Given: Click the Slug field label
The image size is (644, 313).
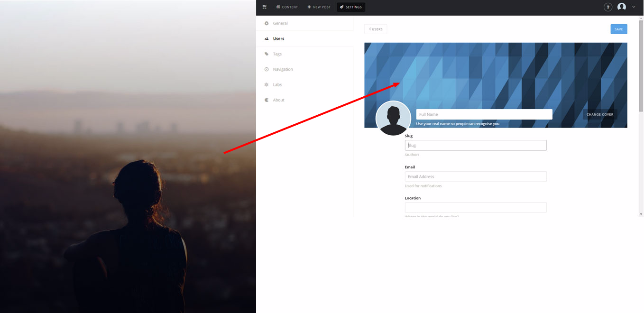Looking at the screenshot, I should pos(408,136).
